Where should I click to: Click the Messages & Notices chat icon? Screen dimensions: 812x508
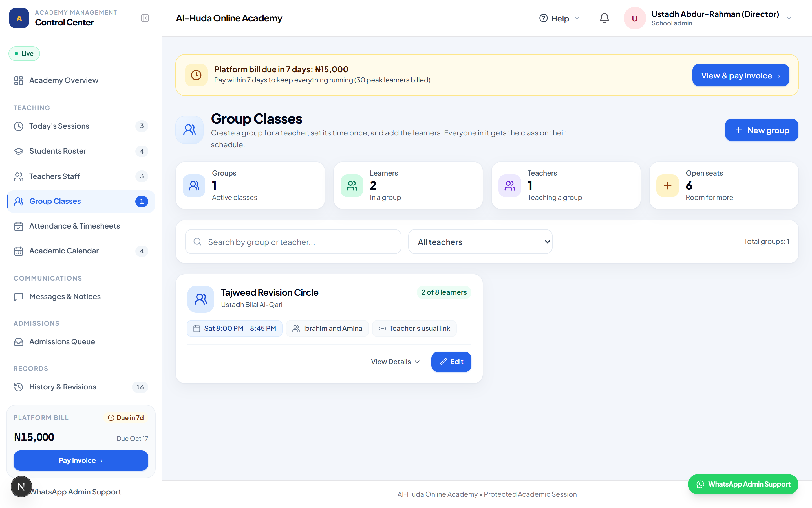18,297
